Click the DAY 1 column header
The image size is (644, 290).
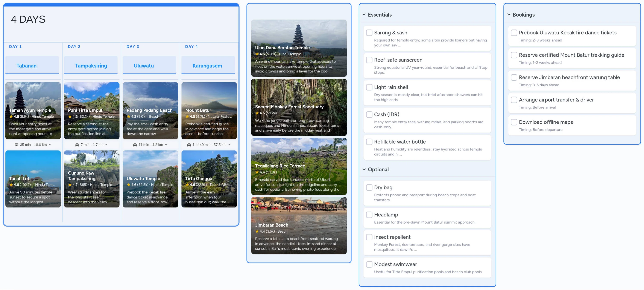pyautogui.click(x=15, y=47)
